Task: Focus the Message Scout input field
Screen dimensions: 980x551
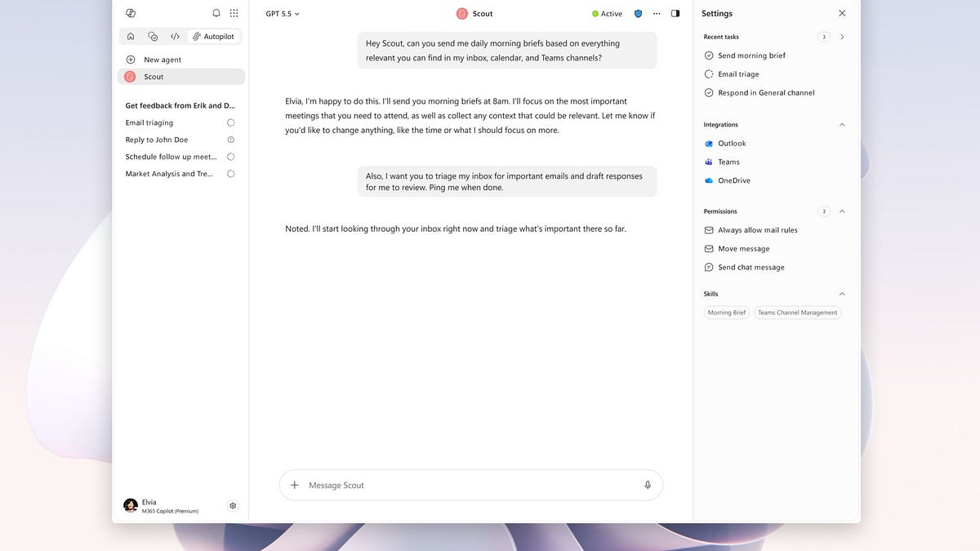Action: 471,485
